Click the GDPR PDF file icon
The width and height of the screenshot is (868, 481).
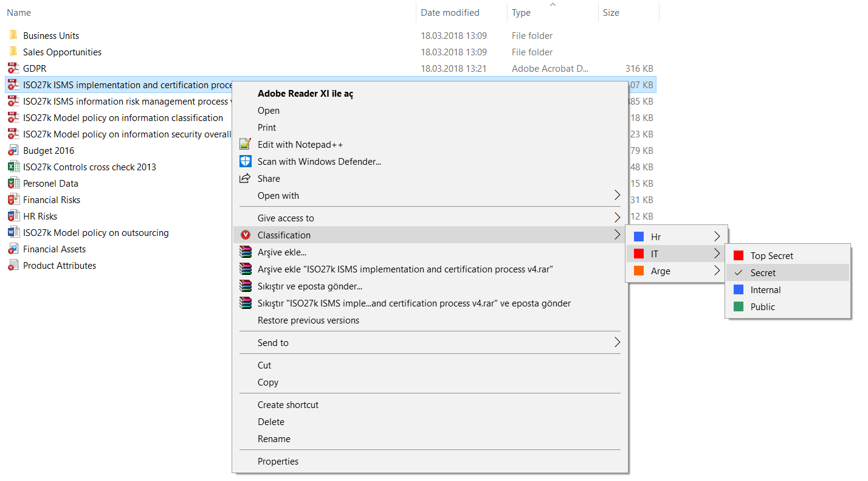pos(13,68)
